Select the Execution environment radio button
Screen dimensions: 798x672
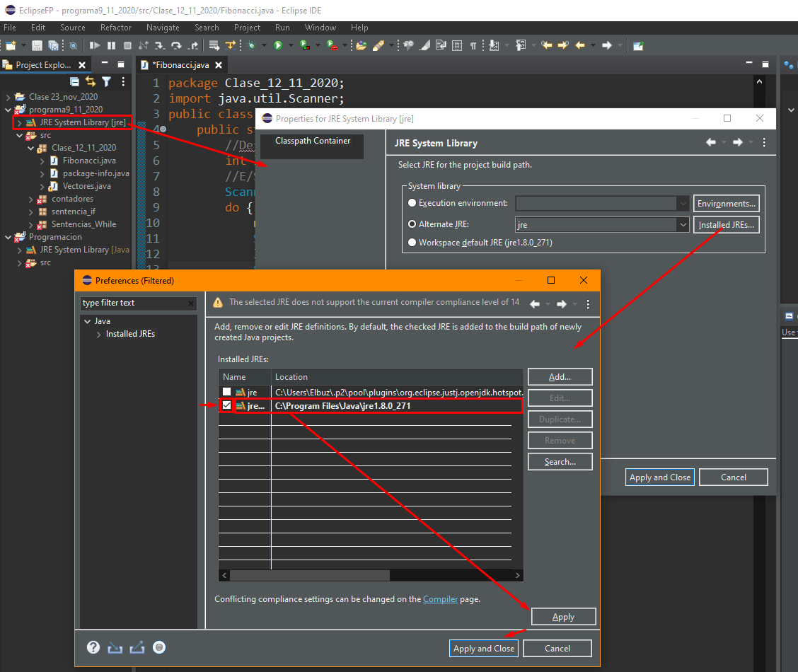click(412, 203)
